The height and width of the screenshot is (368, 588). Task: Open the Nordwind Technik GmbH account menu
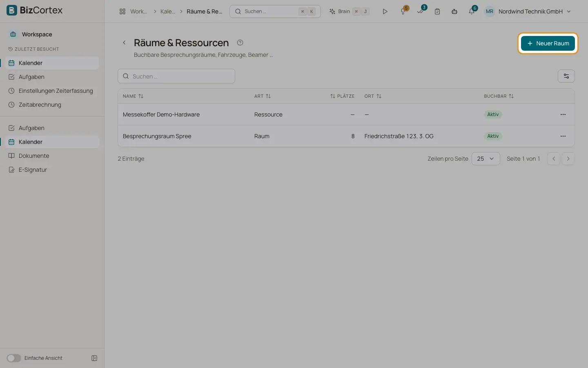527,11
